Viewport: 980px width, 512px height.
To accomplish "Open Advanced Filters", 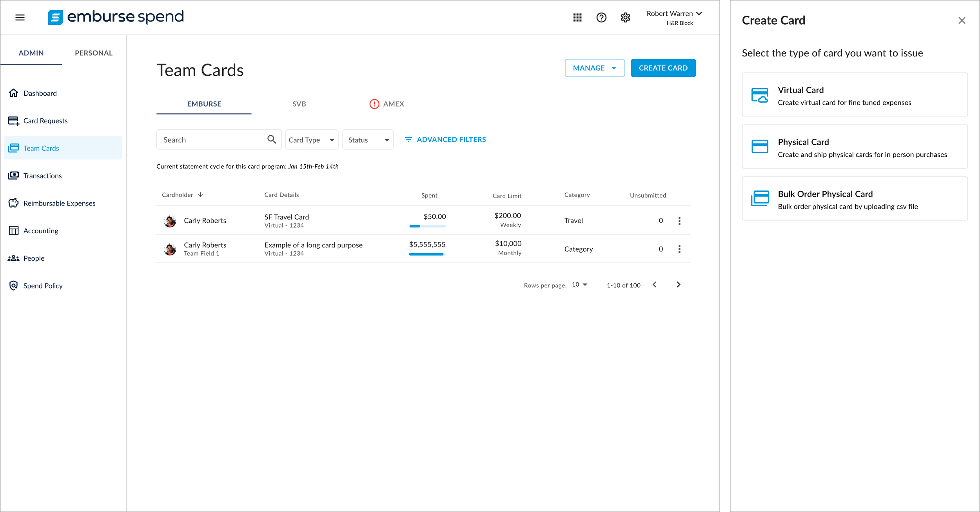I will point(445,140).
